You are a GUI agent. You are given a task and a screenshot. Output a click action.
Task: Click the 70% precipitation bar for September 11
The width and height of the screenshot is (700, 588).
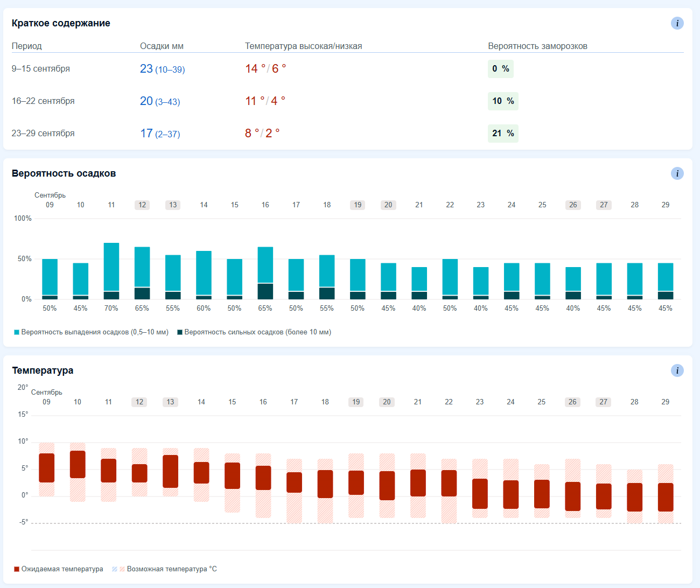pyautogui.click(x=111, y=271)
